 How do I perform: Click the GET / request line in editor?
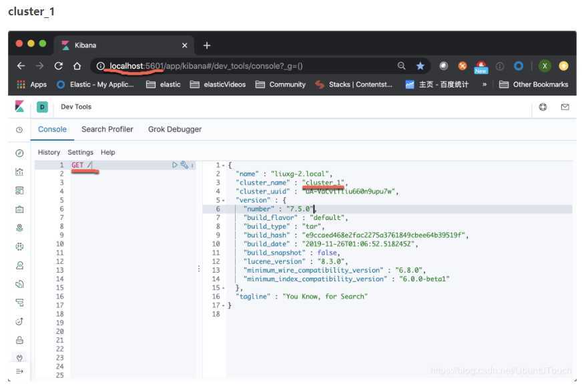81,165
